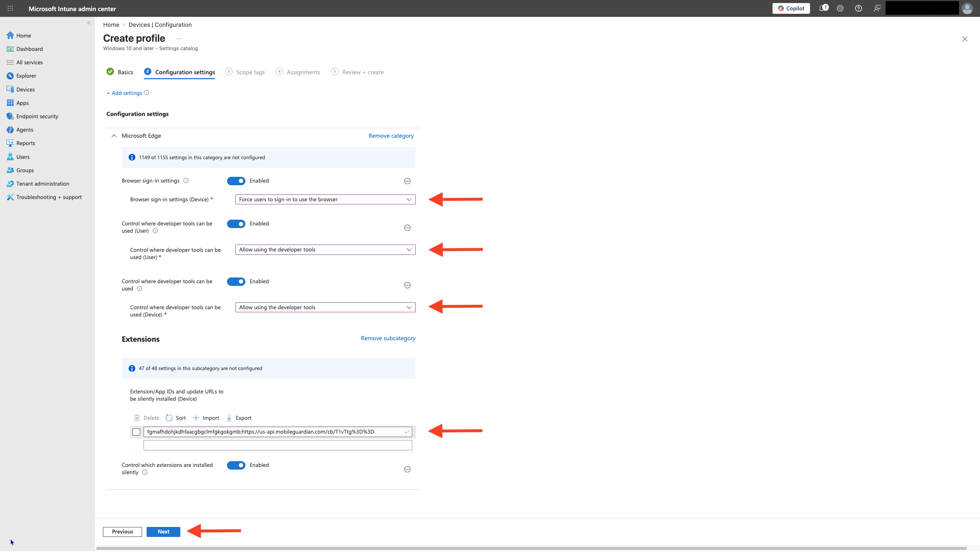Open the Scope tags step tab
980x553 pixels.
245,72
